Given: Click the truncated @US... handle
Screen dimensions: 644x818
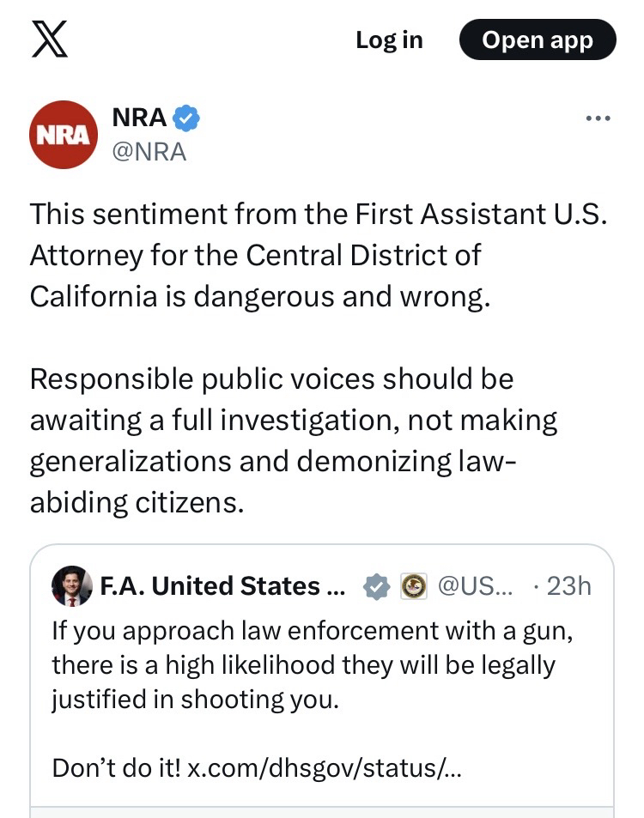Looking at the screenshot, I should point(476,586).
